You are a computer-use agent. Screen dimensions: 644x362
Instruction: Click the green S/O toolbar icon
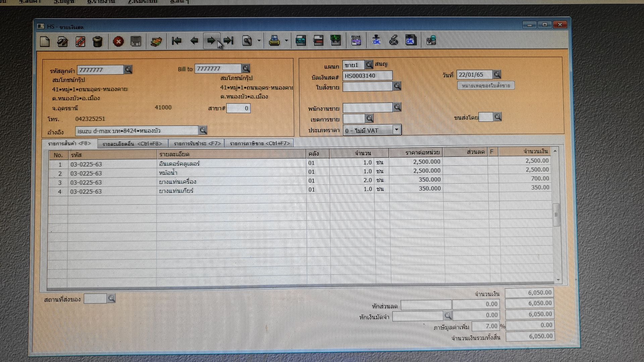[x=335, y=41]
